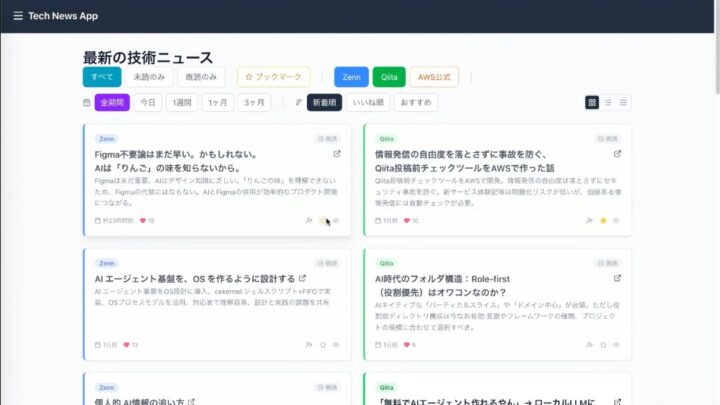Remove bookmark star on Qiita投稿前チェックツール card
The width and height of the screenshot is (720, 405).
[603, 220]
